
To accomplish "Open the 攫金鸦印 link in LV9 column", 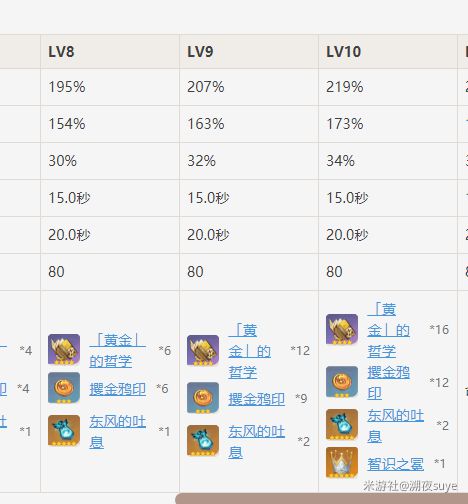I will [256, 399].
